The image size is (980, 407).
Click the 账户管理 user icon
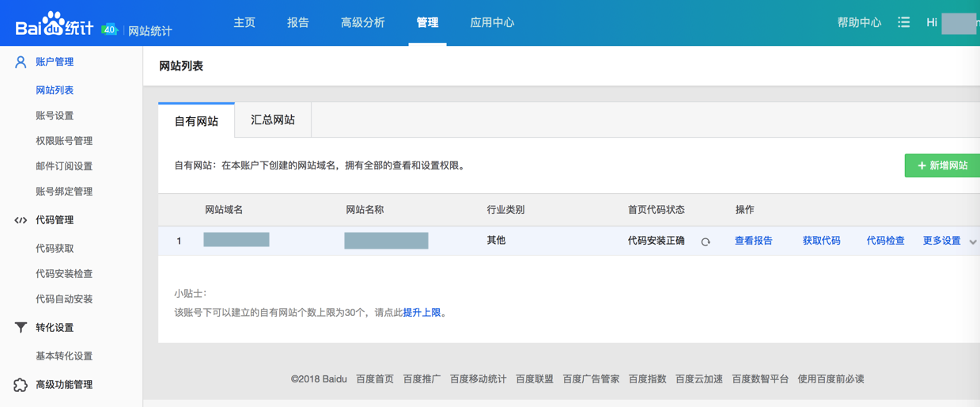point(21,62)
